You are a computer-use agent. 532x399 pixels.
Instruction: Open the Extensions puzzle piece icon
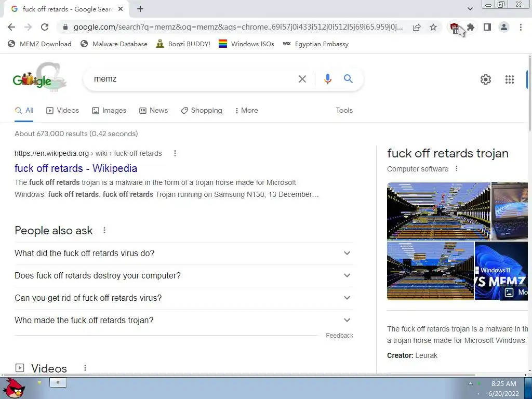coord(471,27)
